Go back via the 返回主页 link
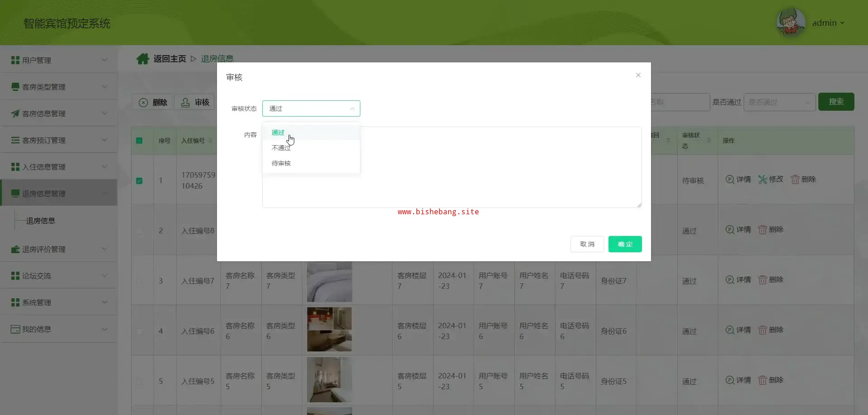 pyautogui.click(x=170, y=59)
